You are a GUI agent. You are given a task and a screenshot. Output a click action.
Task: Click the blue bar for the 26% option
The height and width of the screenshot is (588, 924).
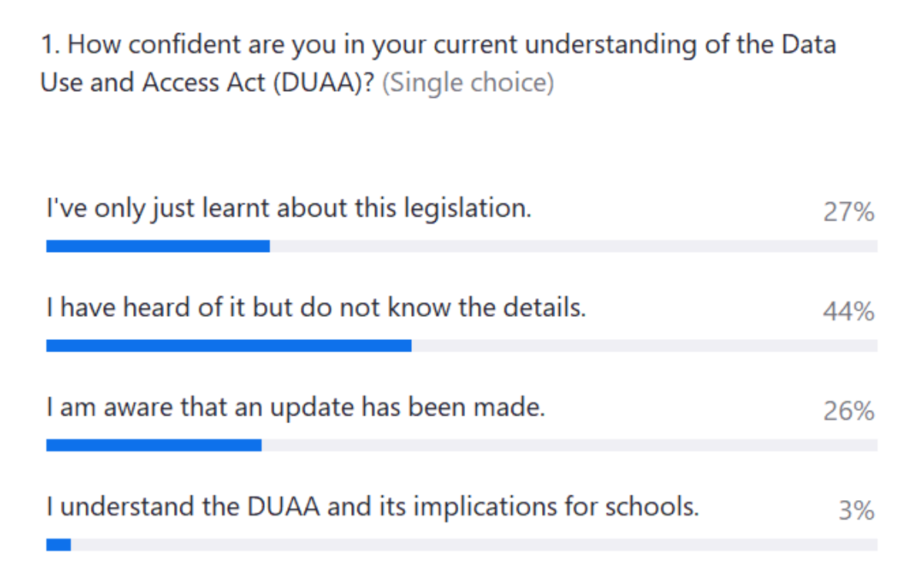(154, 445)
